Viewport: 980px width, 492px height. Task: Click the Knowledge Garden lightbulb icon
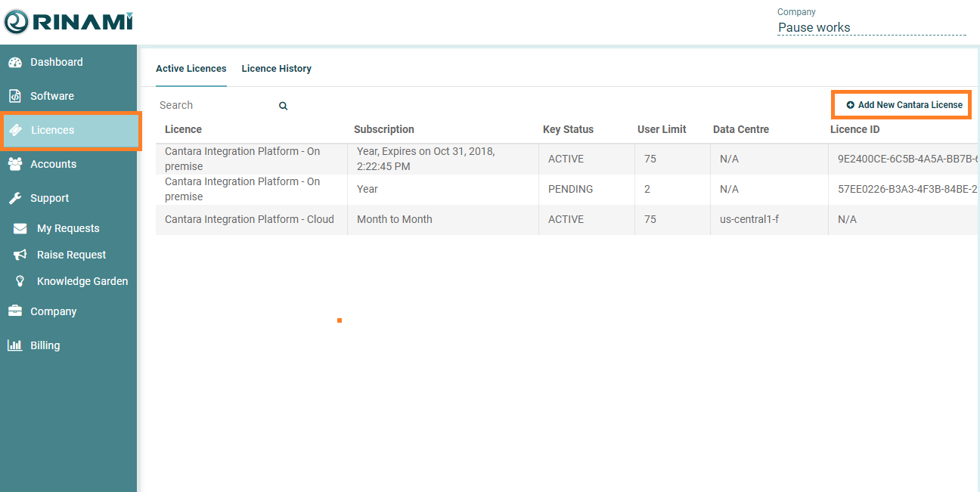point(21,281)
